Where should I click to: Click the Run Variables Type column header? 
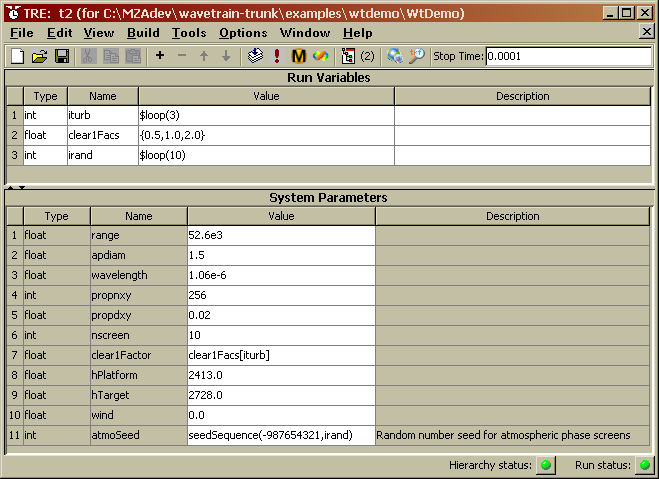click(x=45, y=96)
